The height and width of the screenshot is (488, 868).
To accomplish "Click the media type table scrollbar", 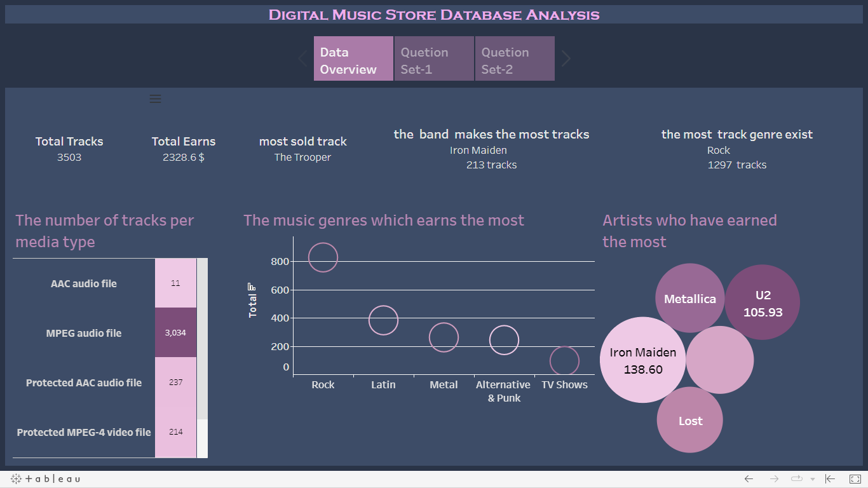I will coord(202,337).
